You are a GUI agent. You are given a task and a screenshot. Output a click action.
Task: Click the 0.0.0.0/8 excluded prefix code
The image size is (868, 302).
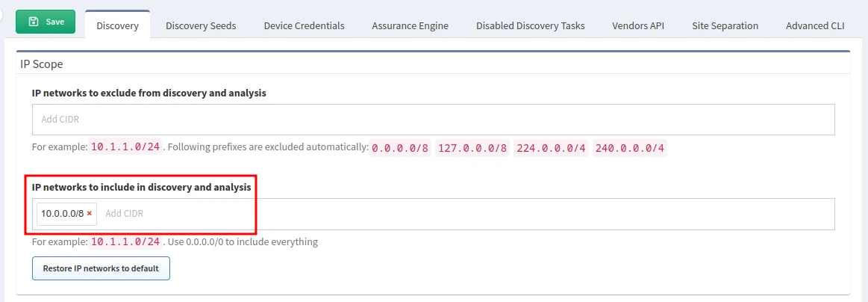click(400, 148)
